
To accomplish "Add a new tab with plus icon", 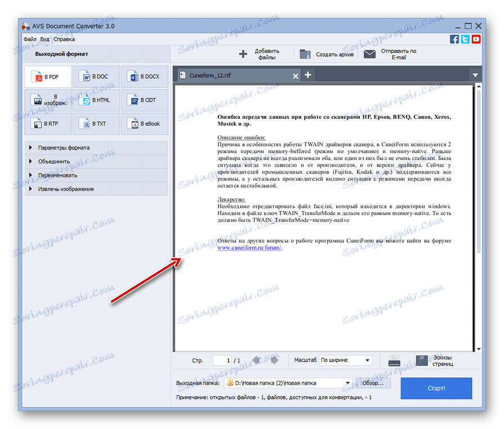I will [x=308, y=75].
